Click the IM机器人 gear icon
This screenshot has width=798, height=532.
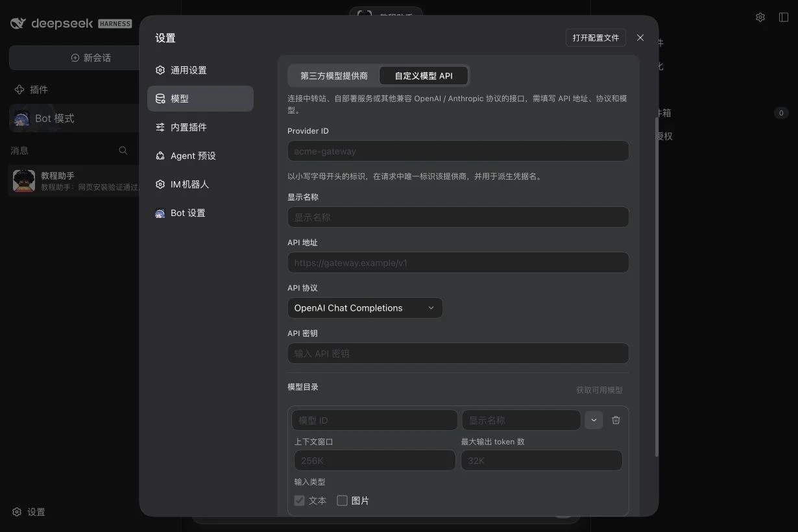pos(160,184)
